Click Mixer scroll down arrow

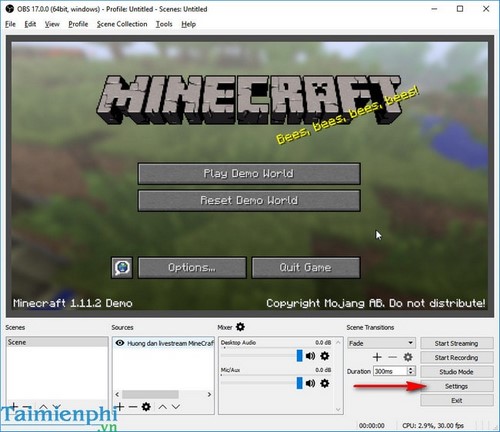click(338, 409)
